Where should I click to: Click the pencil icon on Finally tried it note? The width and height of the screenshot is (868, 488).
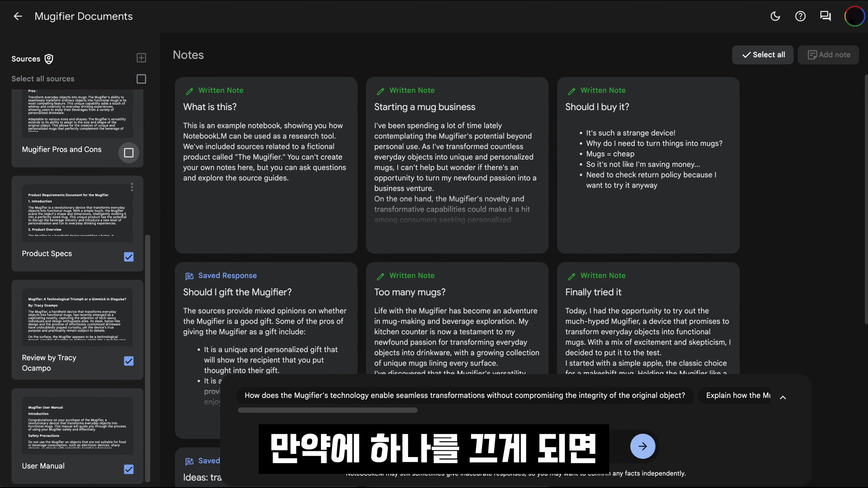pyautogui.click(x=572, y=276)
